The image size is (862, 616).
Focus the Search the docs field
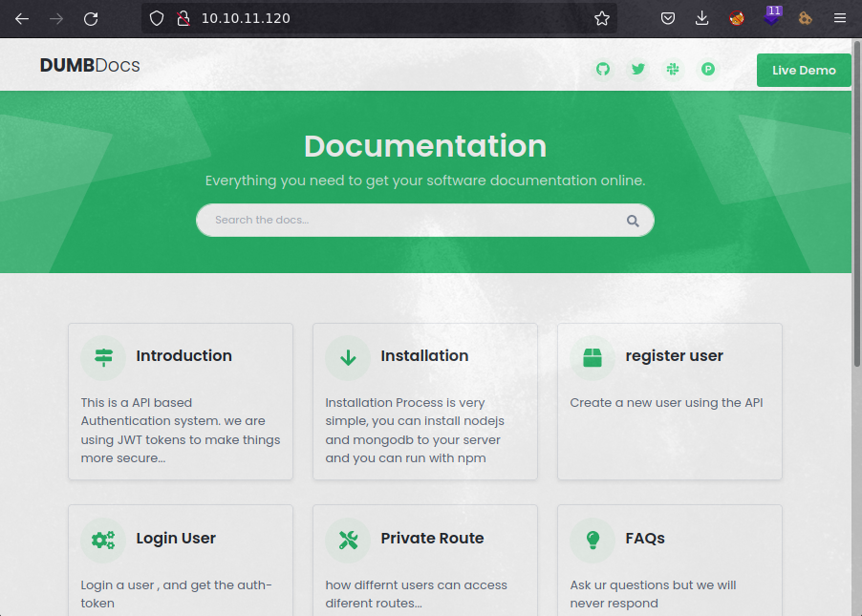tap(425, 221)
